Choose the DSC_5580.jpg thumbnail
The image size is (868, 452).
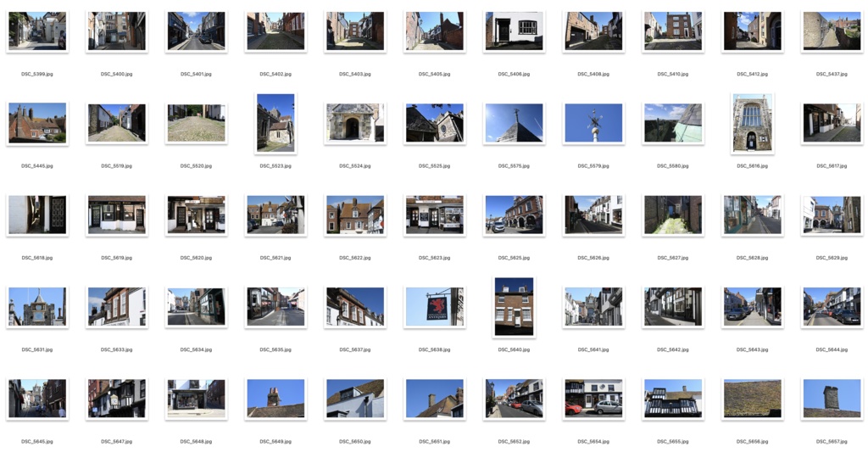point(672,123)
